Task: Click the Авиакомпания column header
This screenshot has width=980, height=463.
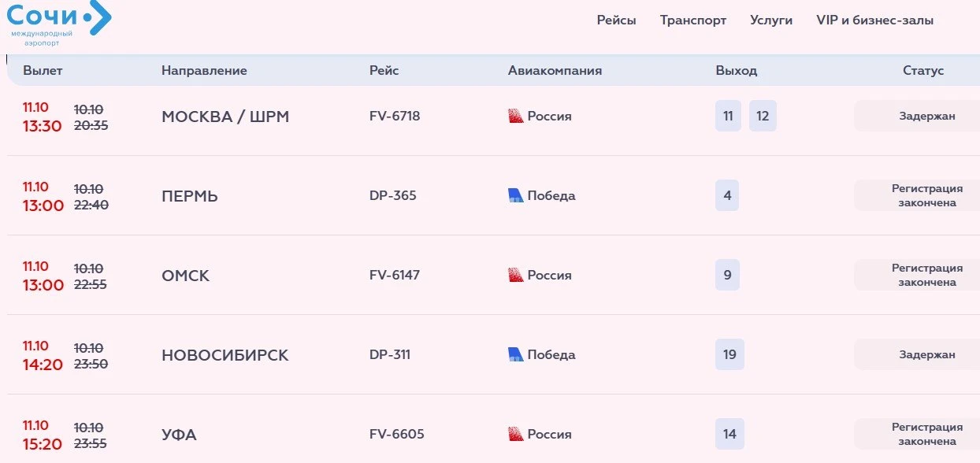Action: click(555, 71)
